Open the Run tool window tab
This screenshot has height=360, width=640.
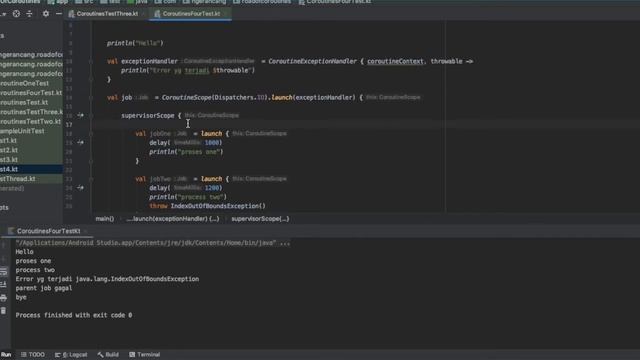(x=6, y=355)
